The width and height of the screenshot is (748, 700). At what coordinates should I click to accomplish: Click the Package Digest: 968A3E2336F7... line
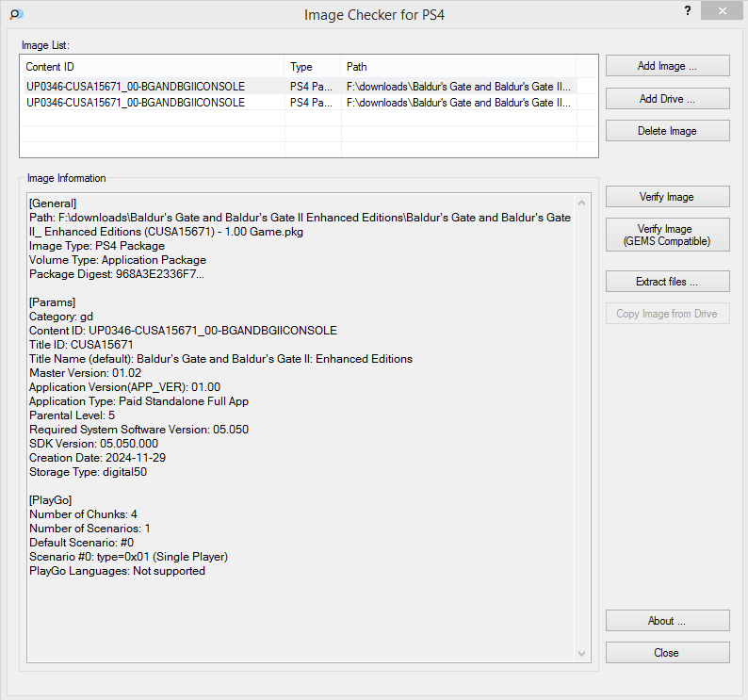click(x=117, y=274)
